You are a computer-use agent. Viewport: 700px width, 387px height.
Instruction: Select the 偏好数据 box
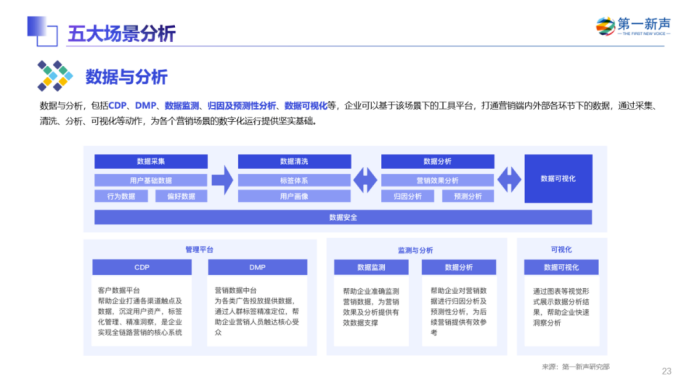181,196
